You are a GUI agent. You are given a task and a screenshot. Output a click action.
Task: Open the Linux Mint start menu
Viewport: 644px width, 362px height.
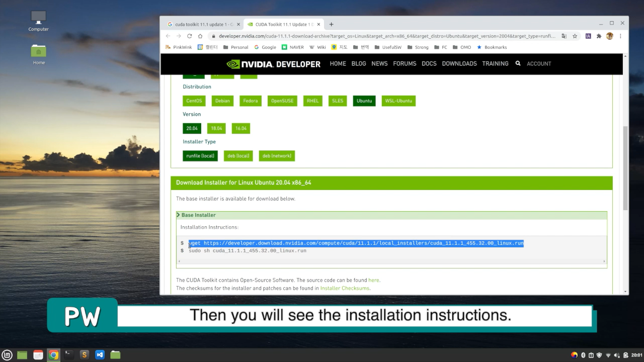point(7,355)
